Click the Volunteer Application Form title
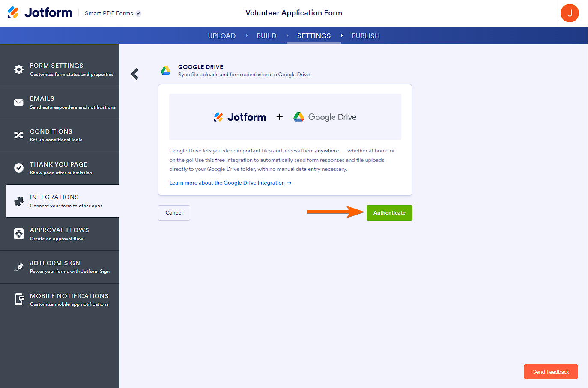Image resolution: width=588 pixels, height=388 pixels. click(294, 13)
